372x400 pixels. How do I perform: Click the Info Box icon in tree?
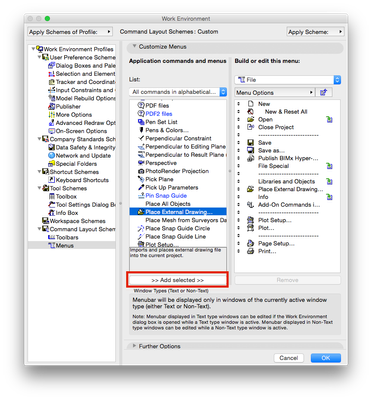coord(51,213)
